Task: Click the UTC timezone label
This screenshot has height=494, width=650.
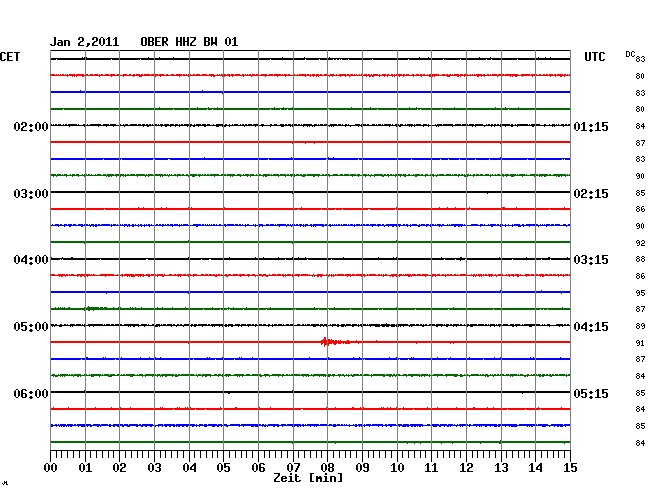Action: [x=594, y=57]
